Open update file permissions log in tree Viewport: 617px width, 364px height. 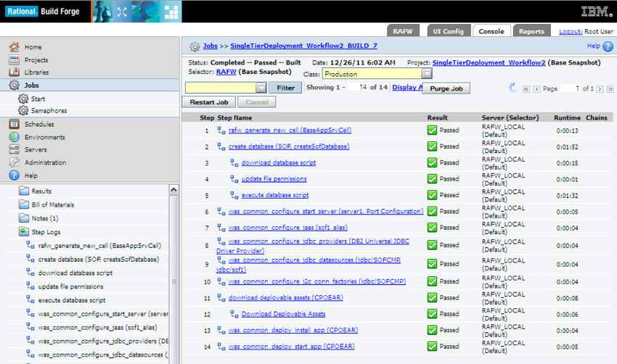coord(70,286)
